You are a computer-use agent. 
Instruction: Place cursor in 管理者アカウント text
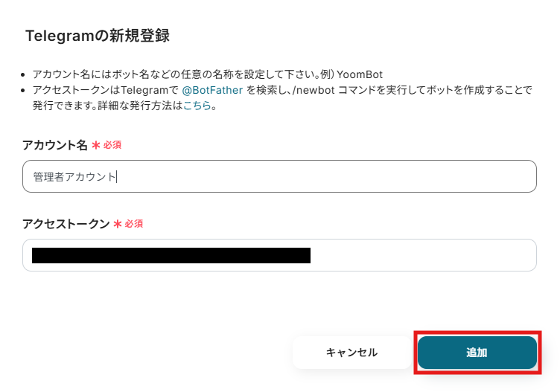[x=74, y=177]
